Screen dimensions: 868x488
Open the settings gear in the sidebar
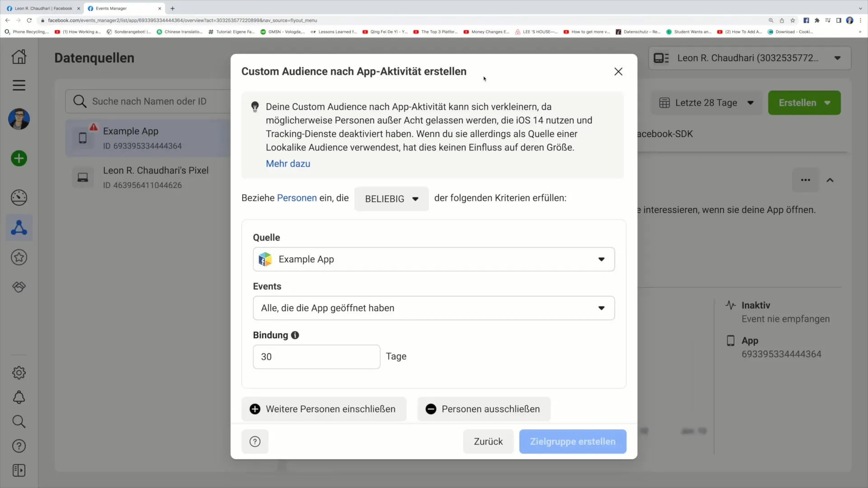click(x=19, y=373)
